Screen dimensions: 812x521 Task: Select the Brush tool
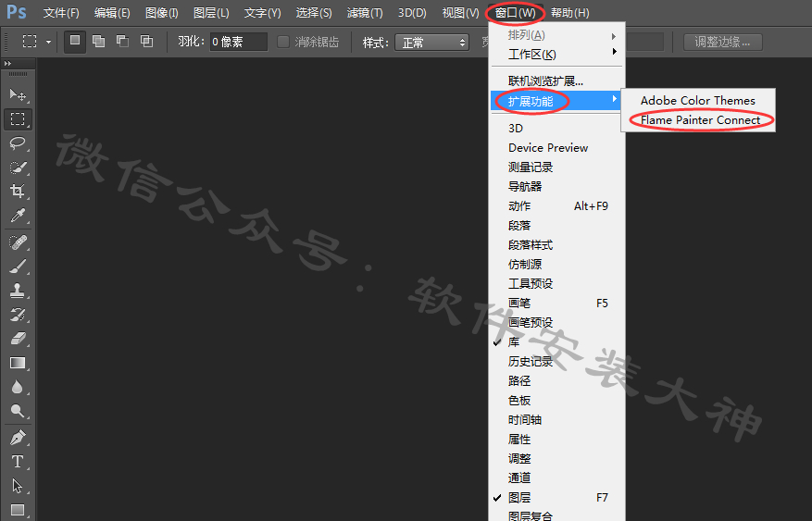pyautogui.click(x=18, y=267)
